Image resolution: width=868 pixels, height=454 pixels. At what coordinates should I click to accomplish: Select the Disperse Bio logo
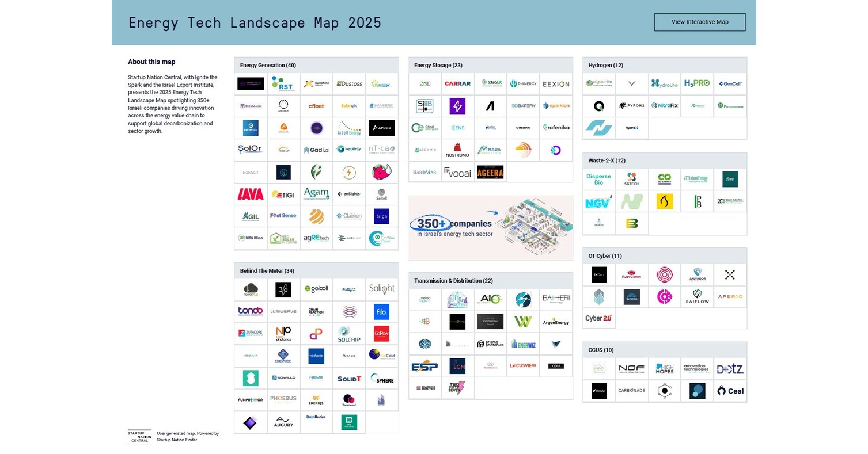coord(598,179)
